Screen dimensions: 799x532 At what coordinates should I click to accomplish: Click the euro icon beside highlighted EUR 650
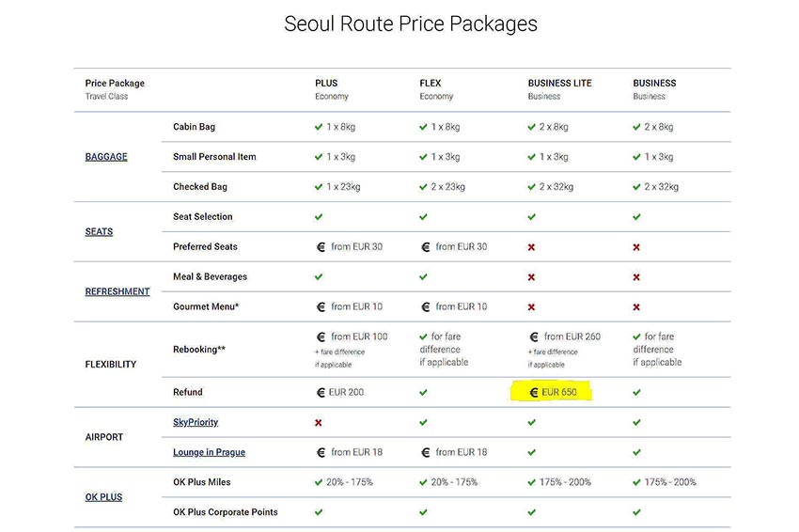(533, 393)
